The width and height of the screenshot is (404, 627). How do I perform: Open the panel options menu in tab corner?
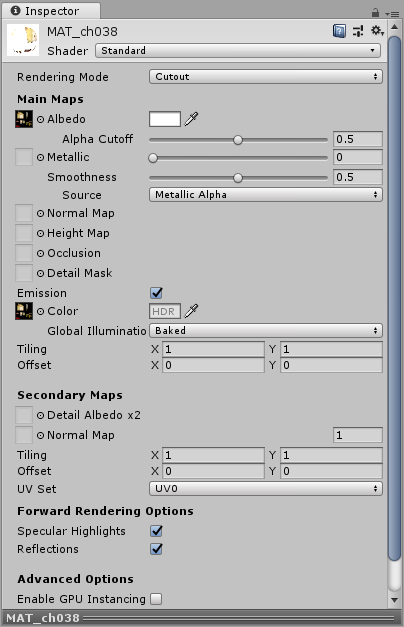[x=392, y=14]
